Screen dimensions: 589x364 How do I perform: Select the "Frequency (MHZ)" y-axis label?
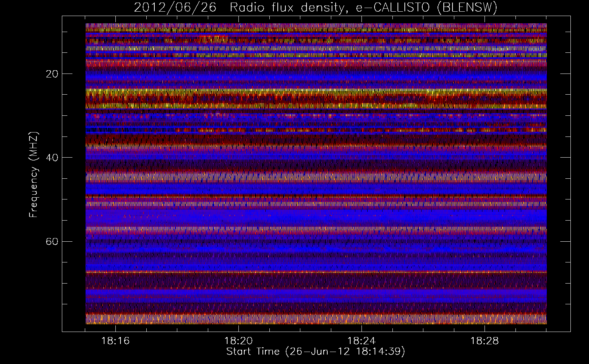tap(33, 175)
